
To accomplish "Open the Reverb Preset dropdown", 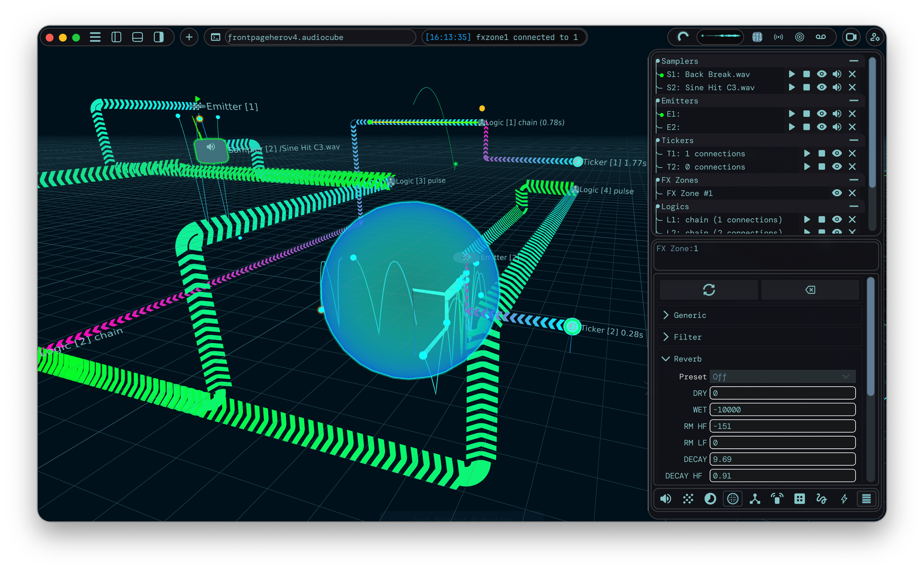I will point(782,376).
